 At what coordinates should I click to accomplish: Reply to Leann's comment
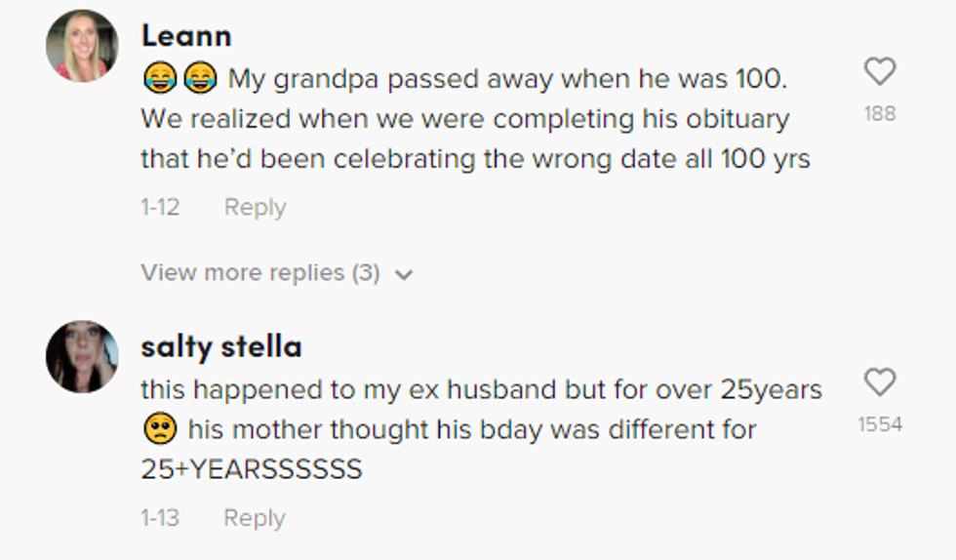(255, 208)
